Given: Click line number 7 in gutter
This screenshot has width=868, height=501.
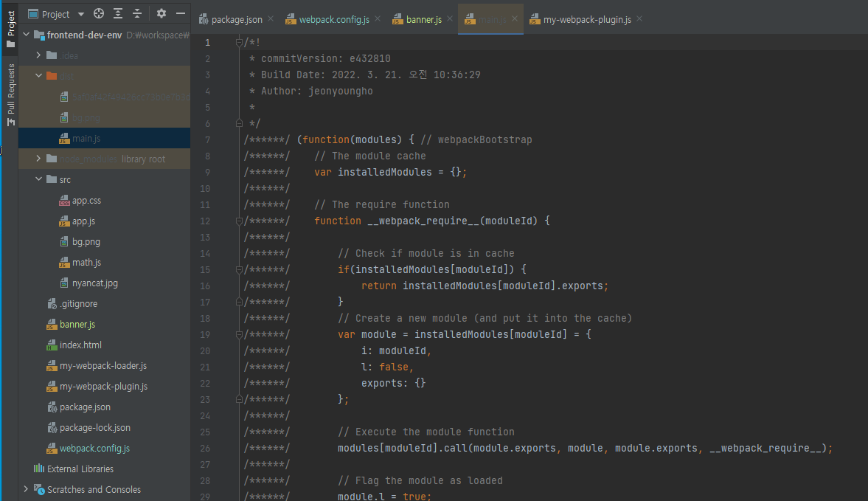Looking at the screenshot, I should [x=207, y=140].
